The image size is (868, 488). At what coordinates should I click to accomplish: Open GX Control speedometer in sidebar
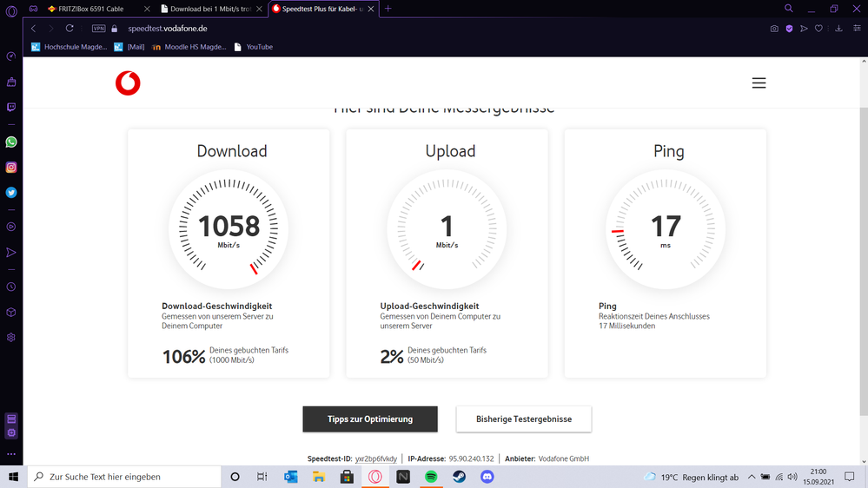11,56
